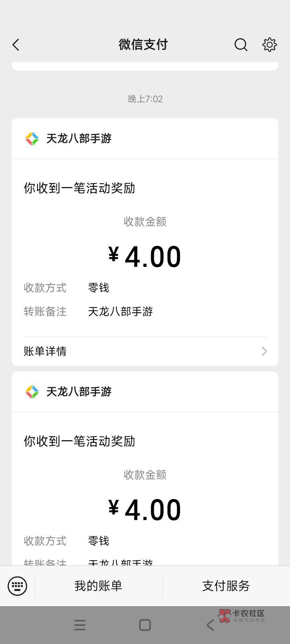Tap second ¥4.00 amount

click(x=145, y=510)
